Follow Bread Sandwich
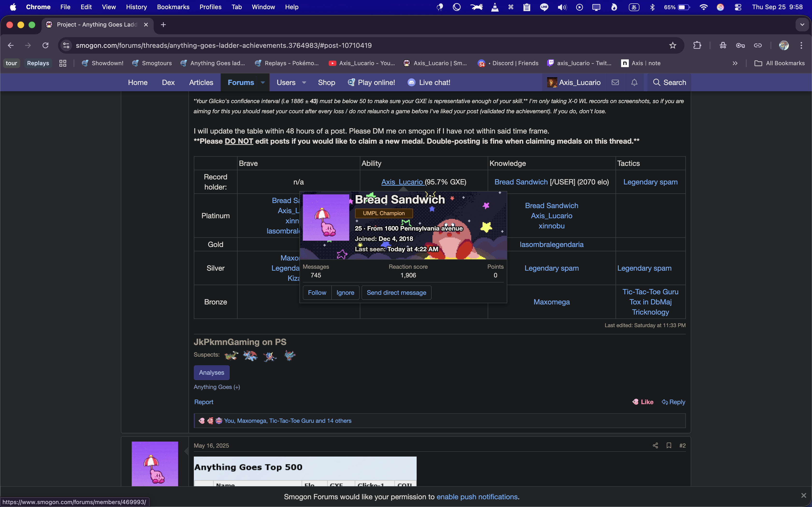The image size is (812, 507). coord(317,292)
